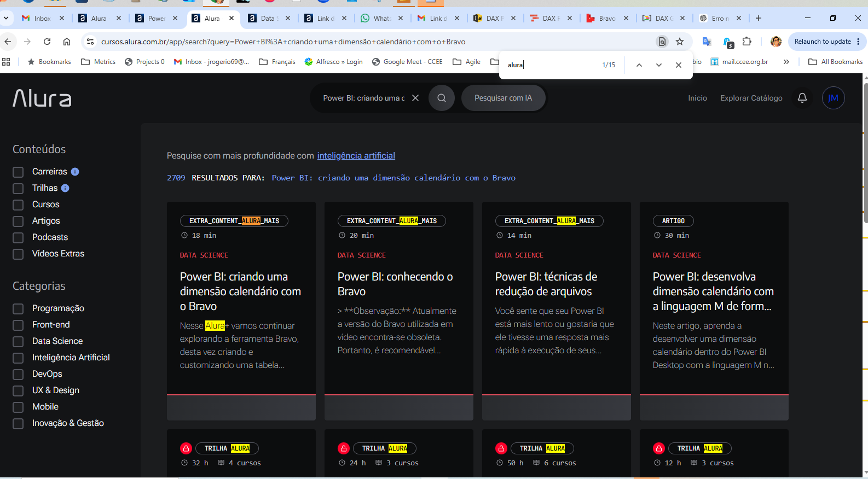Go back with browser back arrow
The width and height of the screenshot is (868, 479).
(x=8, y=42)
